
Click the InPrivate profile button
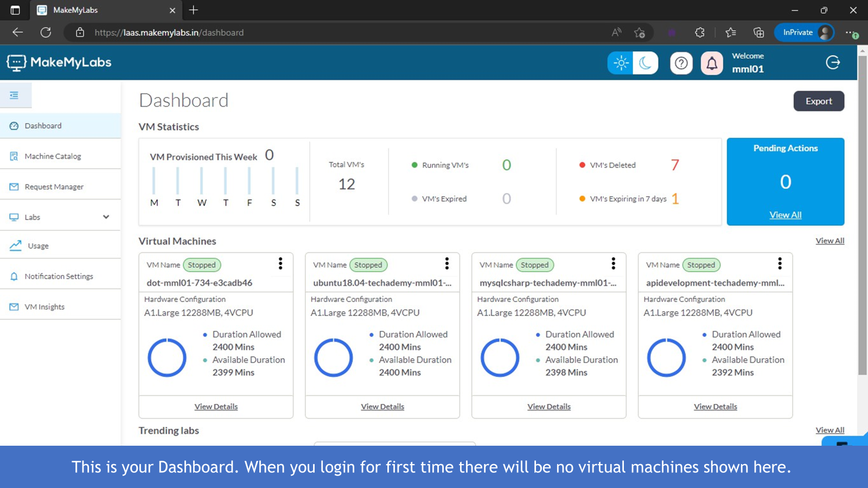pyautogui.click(x=805, y=33)
